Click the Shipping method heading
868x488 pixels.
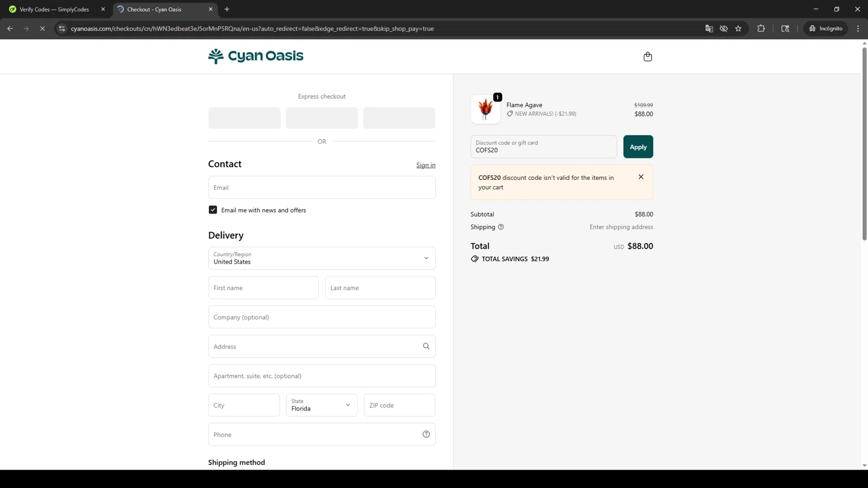click(x=237, y=463)
